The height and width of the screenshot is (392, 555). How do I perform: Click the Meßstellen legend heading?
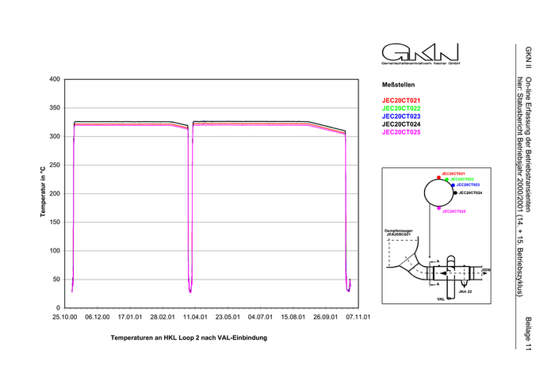pos(398,84)
